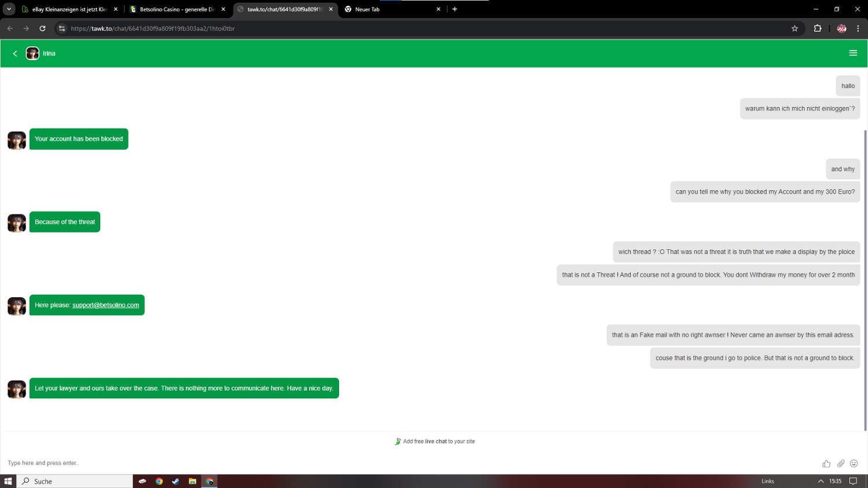Click Irina's avatar in the chat header
The image size is (868, 488).
coord(32,53)
